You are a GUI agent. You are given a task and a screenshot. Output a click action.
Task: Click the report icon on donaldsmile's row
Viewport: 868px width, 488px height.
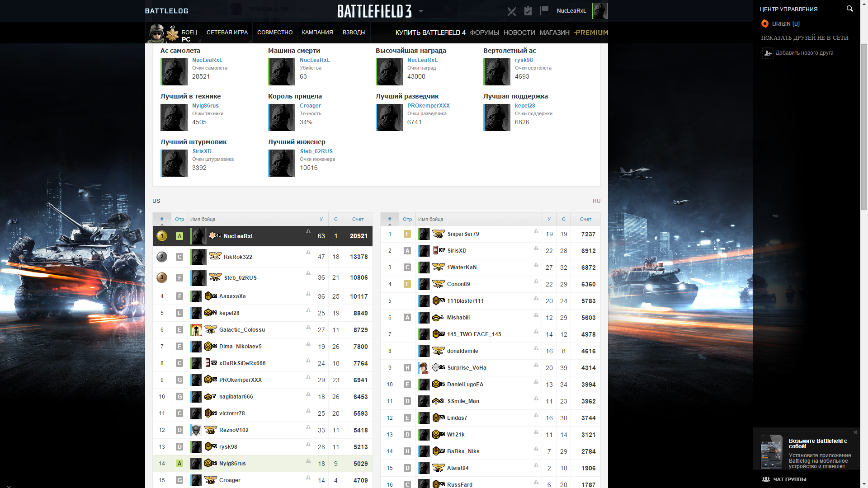coord(536,348)
